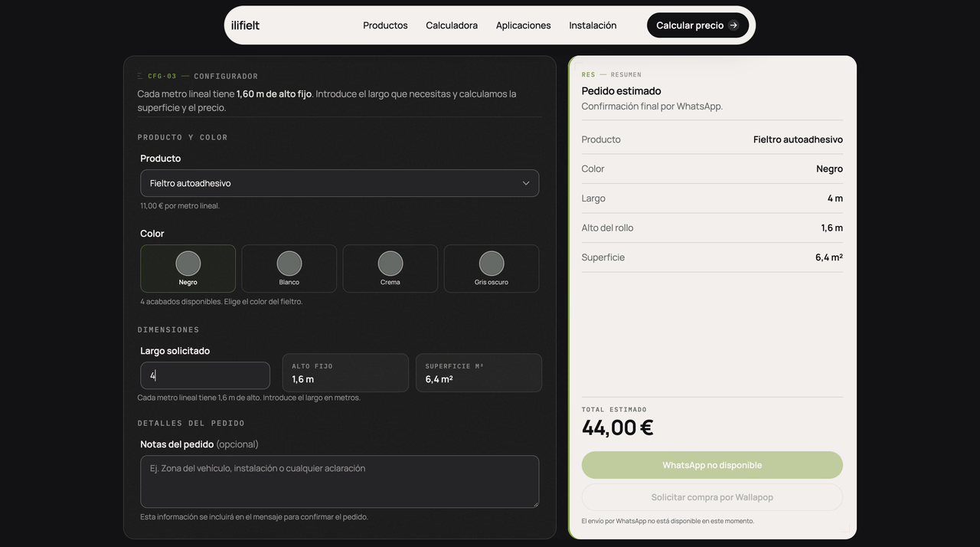
Task: Click the arrow icon in Calcular precio
Action: click(733, 25)
